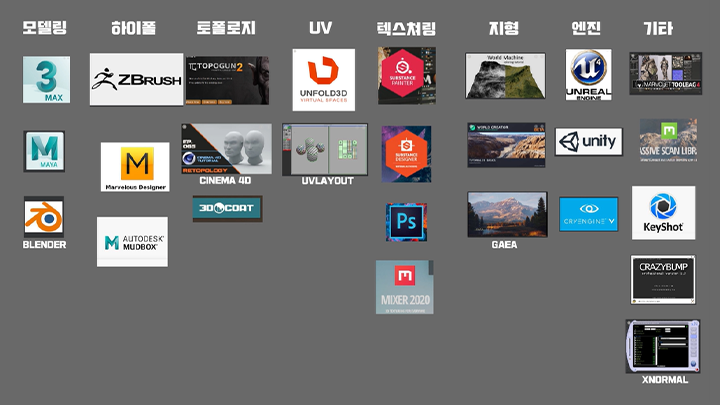Screen dimensions: 720x405
Task: Click the KeyShot logo
Action: [664, 213]
